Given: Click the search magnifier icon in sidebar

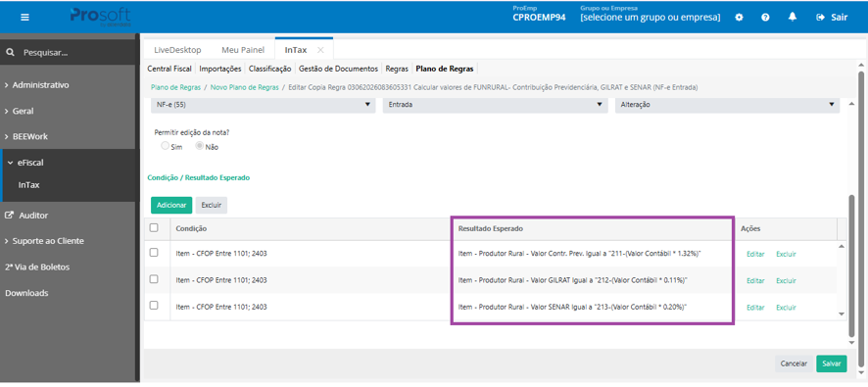Looking at the screenshot, I should 10,53.
